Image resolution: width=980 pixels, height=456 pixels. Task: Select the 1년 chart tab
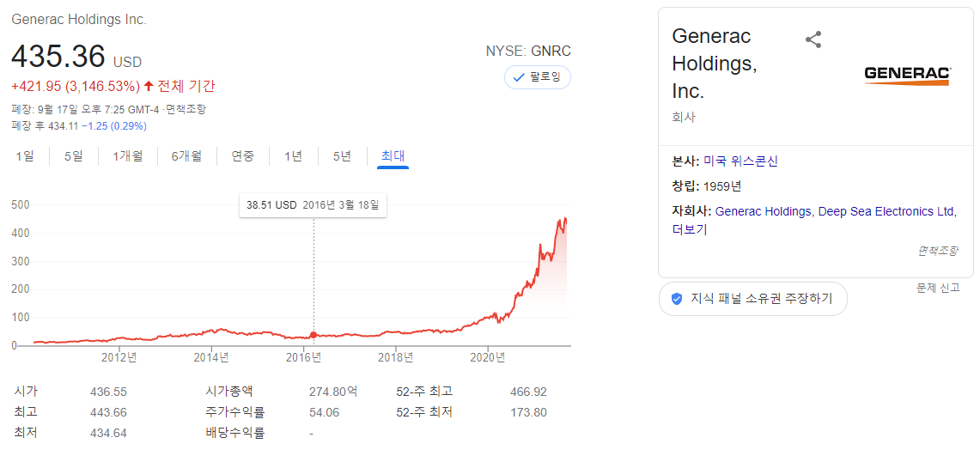(293, 156)
